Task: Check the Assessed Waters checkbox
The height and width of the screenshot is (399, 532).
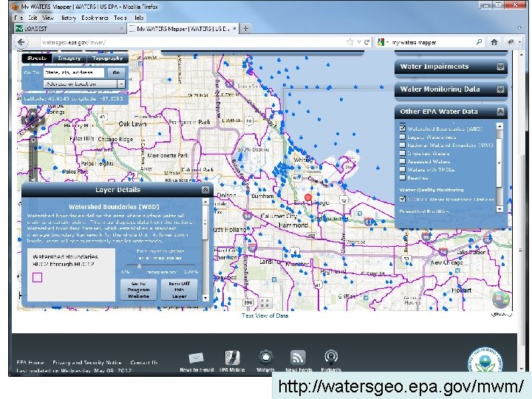Action: (x=403, y=161)
